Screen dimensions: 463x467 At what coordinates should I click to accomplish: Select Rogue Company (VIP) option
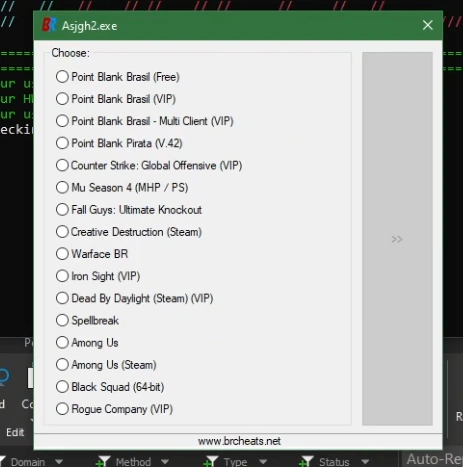tap(114, 409)
